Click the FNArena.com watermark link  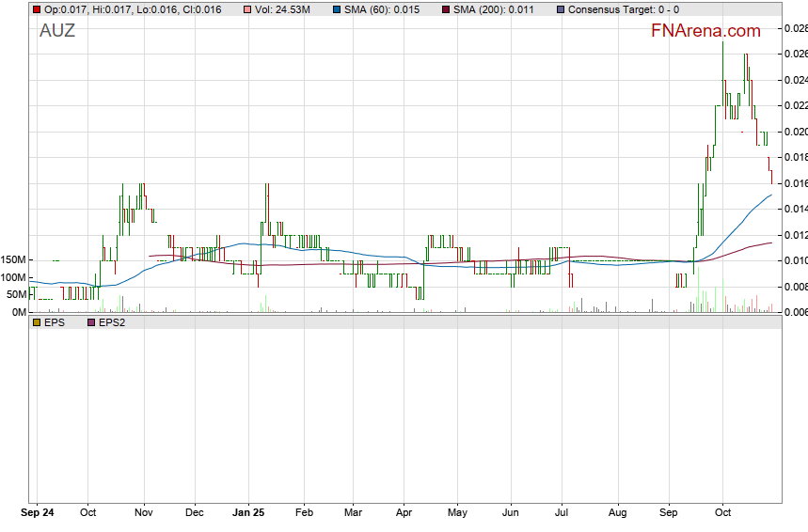pyautogui.click(x=705, y=31)
